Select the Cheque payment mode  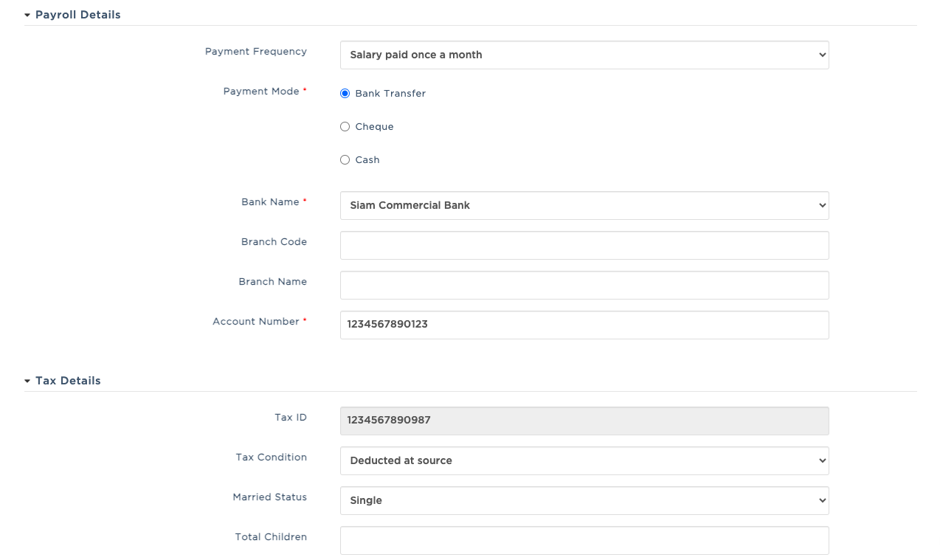point(345,127)
